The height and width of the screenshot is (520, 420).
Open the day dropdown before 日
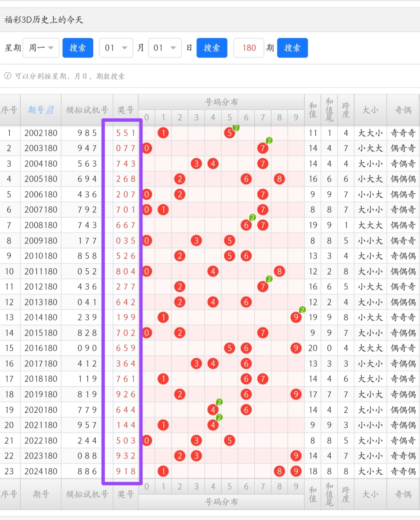click(165, 48)
